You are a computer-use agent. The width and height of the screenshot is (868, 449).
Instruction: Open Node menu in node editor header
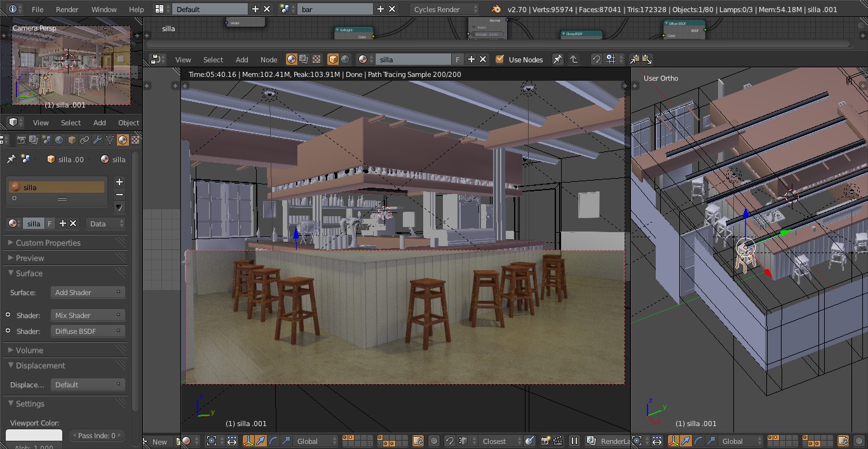click(x=269, y=59)
